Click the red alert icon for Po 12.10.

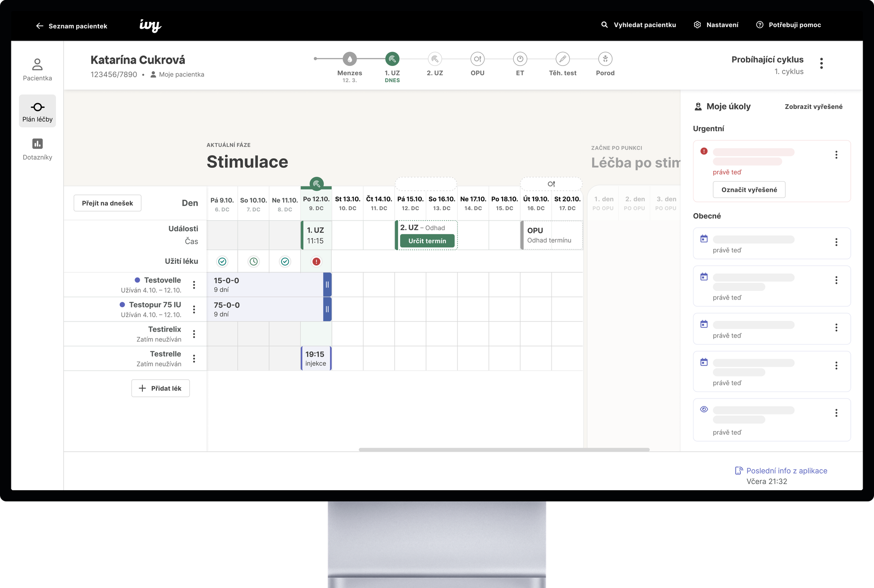pyautogui.click(x=316, y=262)
